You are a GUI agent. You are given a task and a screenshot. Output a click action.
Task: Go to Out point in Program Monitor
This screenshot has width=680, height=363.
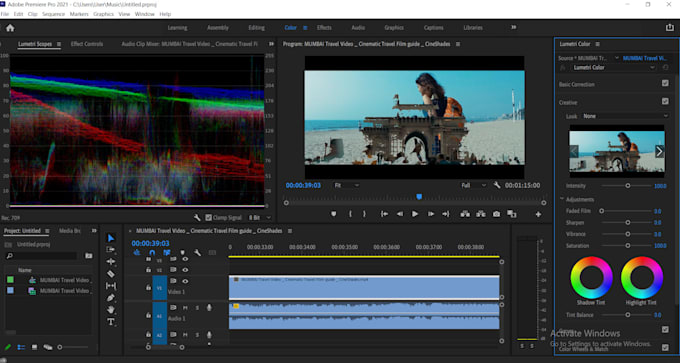click(446, 214)
